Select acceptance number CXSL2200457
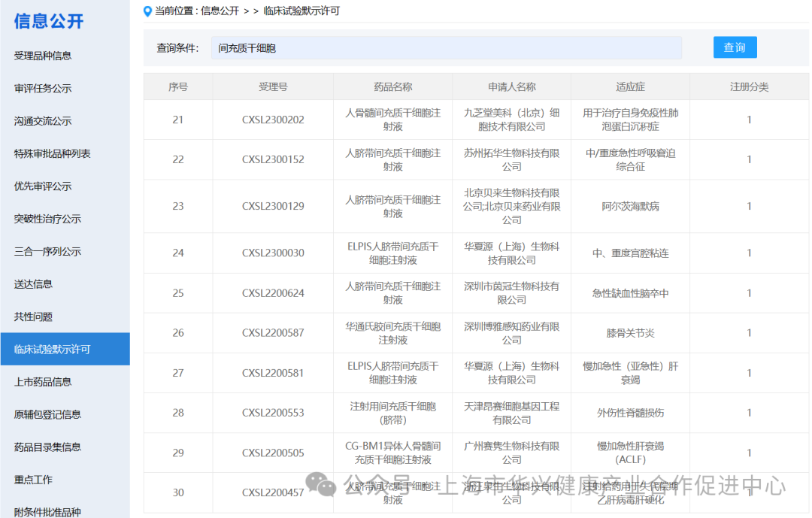Viewport: 812px width, 518px height. click(x=273, y=492)
